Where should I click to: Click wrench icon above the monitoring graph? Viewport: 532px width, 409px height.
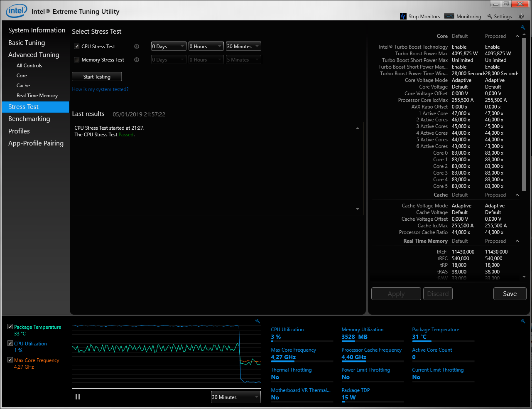pyautogui.click(x=257, y=321)
